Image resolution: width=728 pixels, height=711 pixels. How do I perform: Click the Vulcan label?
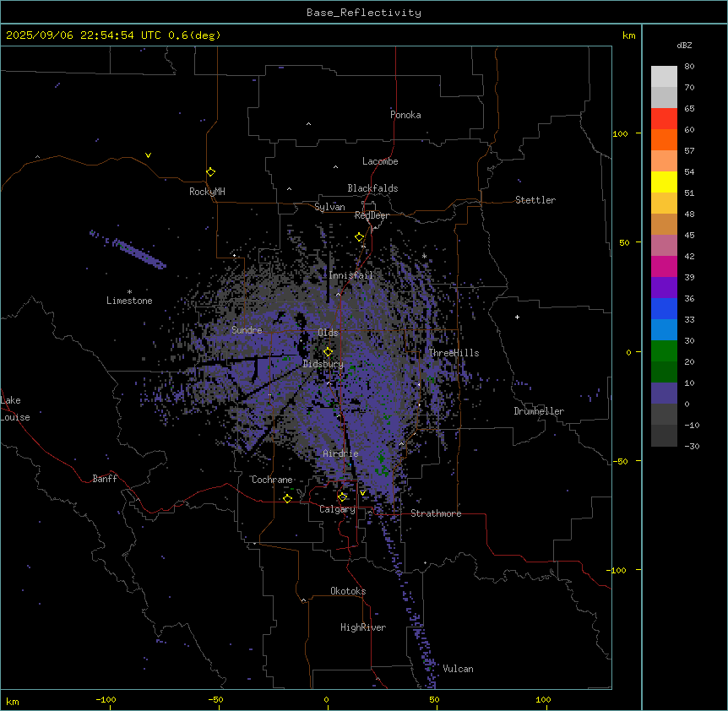tap(459, 669)
